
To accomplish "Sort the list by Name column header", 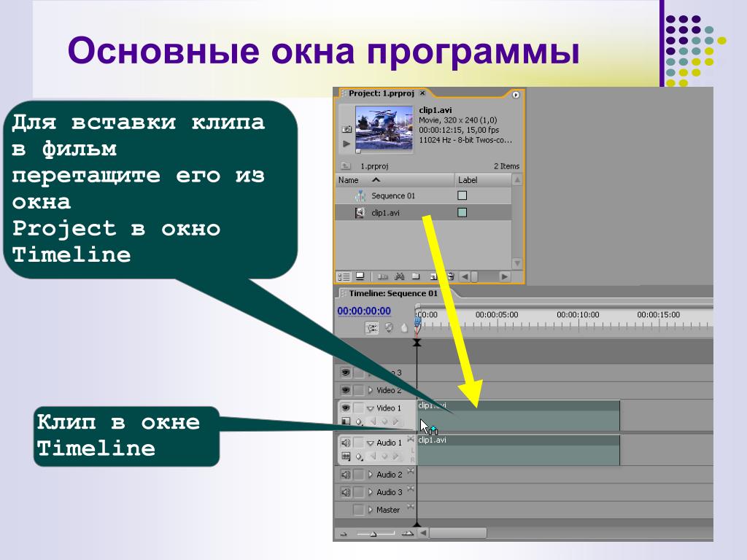I will pos(395,180).
